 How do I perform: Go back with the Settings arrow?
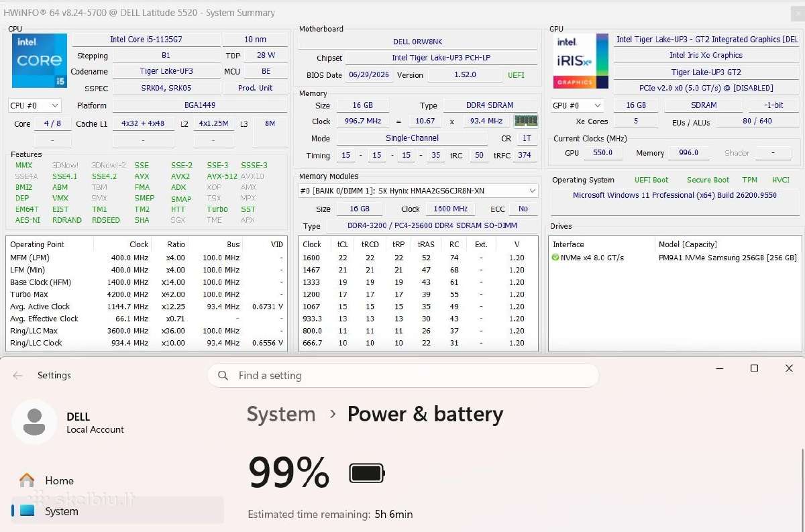coord(18,376)
